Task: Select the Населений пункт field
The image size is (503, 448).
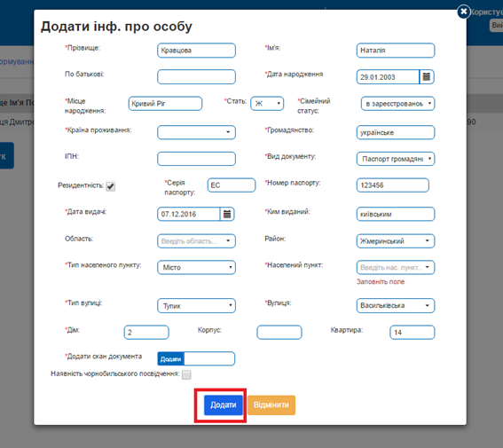Action: [396, 267]
